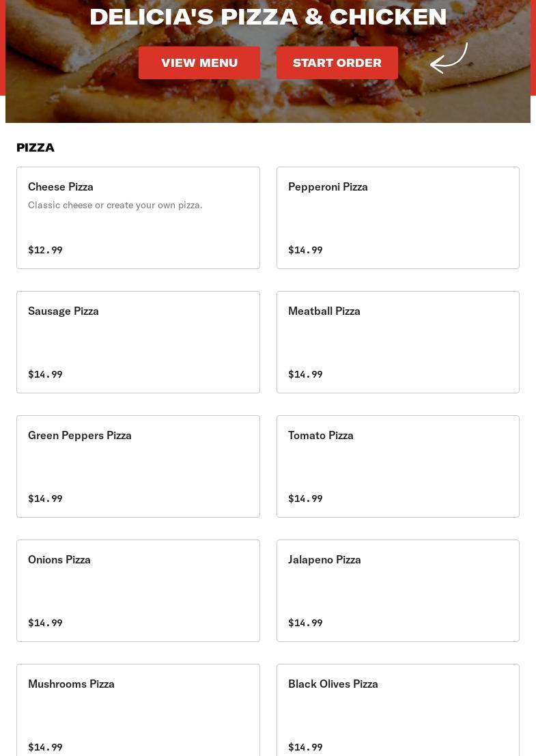This screenshot has width=536, height=756.
Task: Open the Onions Pizza item
Action: click(139, 591)
